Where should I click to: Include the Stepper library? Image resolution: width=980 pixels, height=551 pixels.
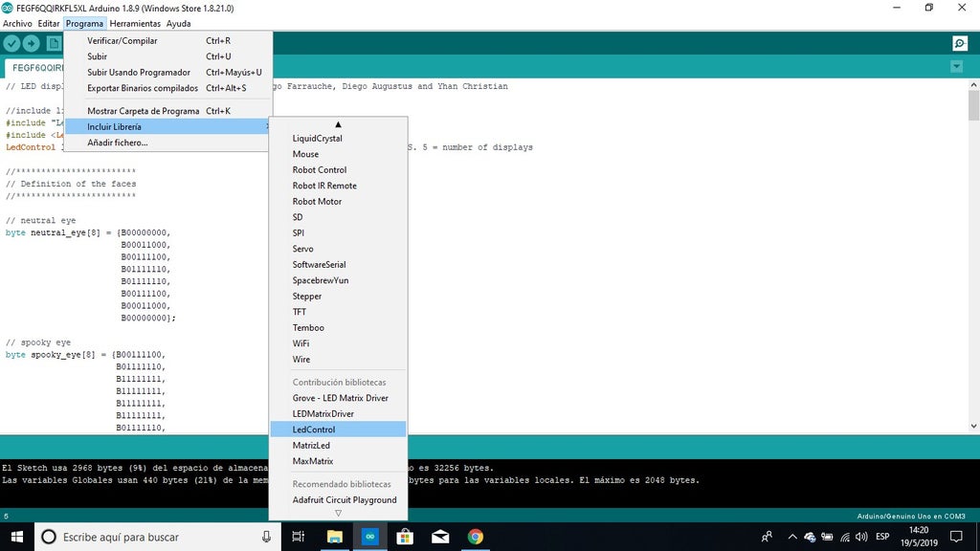(338, 297)
